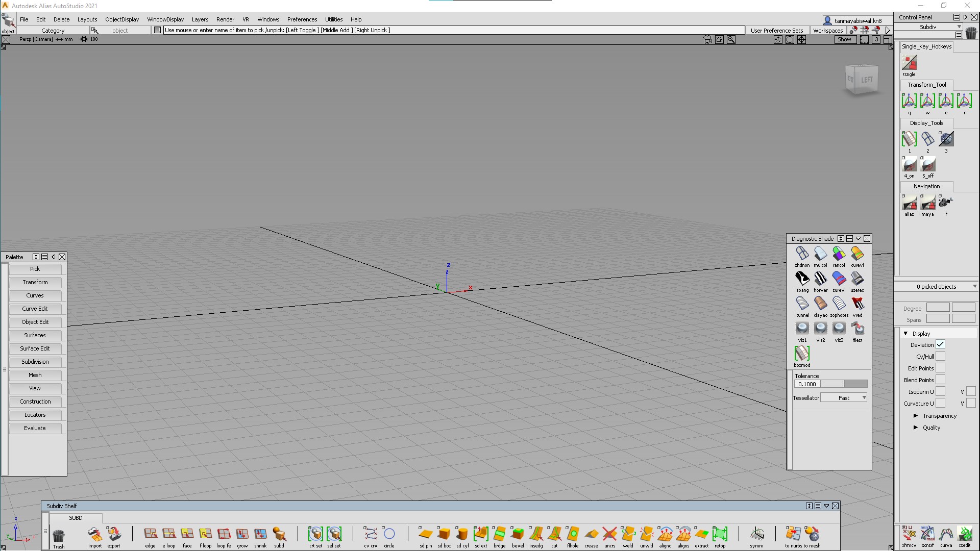The width and height of the screenshot is (980, 551).
Task: Open the Tessellator Fast dropdown
Action: pyautogui.click(x=844, y=398)
